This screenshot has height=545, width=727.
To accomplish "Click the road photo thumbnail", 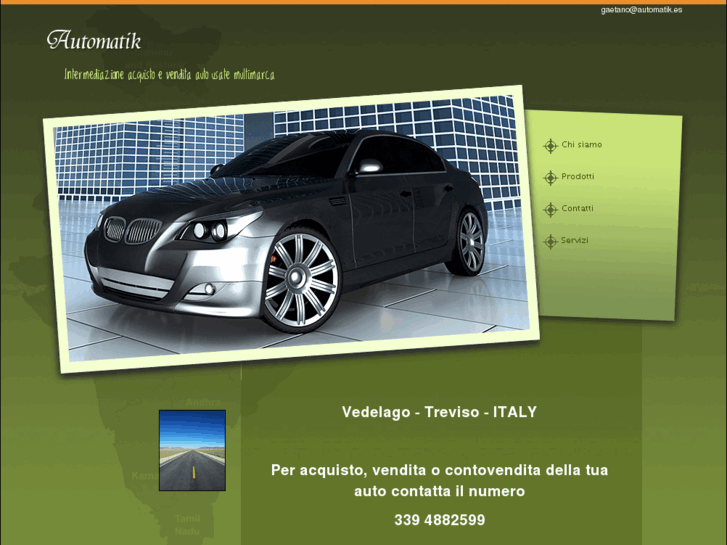I will (x=192, y=450).
